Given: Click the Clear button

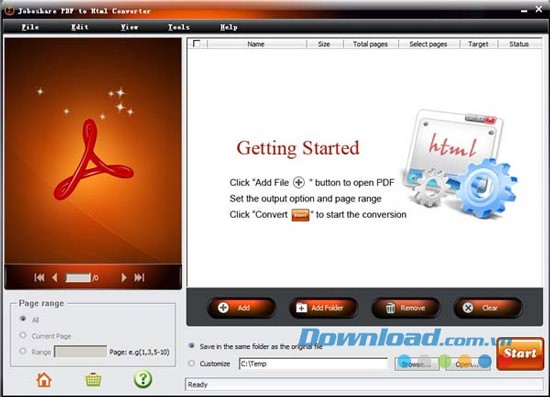Looking at the screenshot, I should [488, 308].
